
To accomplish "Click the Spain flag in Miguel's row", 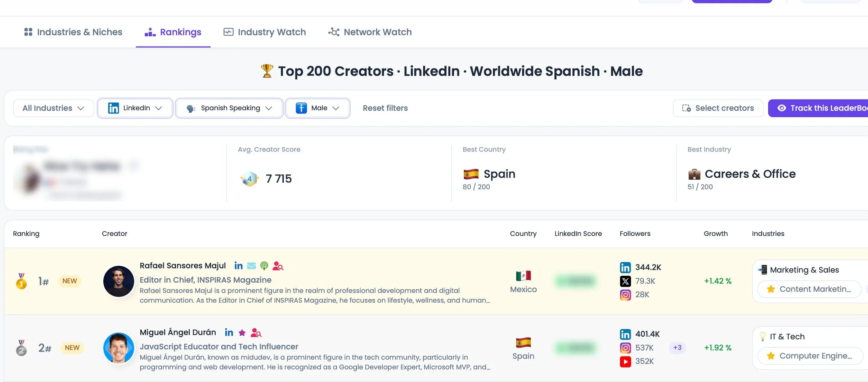I will point(523,342).
